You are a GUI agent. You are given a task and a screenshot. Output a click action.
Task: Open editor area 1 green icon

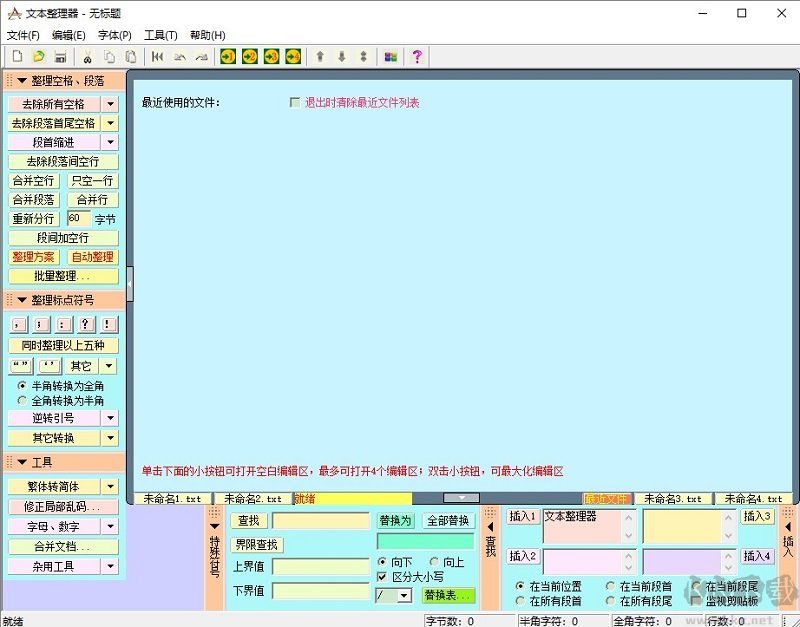pyautogui.click(x=226, y=57)
